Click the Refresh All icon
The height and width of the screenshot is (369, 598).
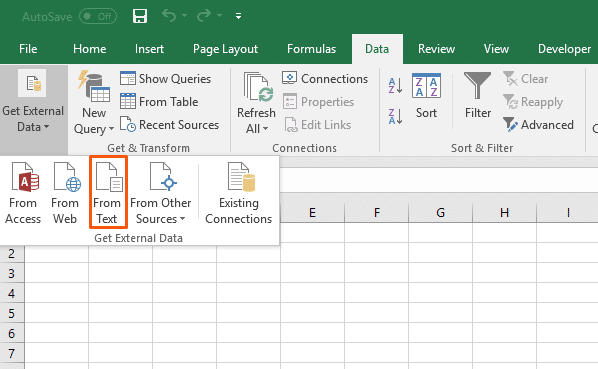(x=259, y=88)
